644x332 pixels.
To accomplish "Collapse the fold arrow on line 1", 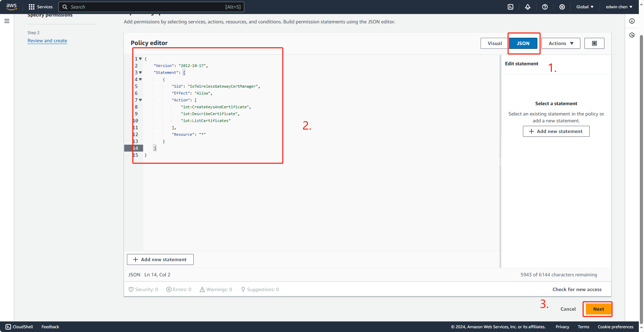I will pos(140,59).
